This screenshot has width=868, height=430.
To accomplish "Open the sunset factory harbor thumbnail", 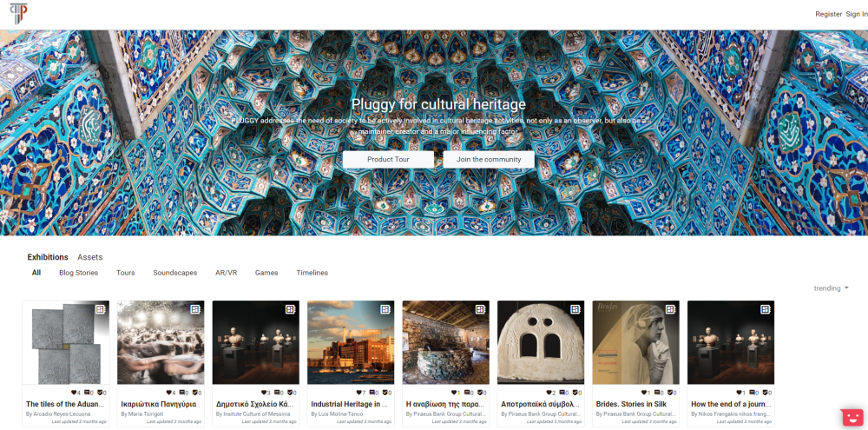I will coord(351,342).
